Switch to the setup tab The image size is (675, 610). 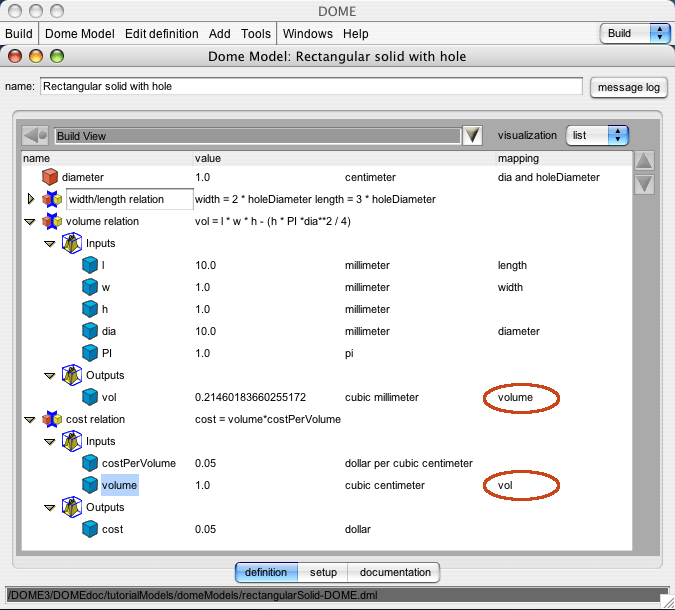click(x=323, y=572)
